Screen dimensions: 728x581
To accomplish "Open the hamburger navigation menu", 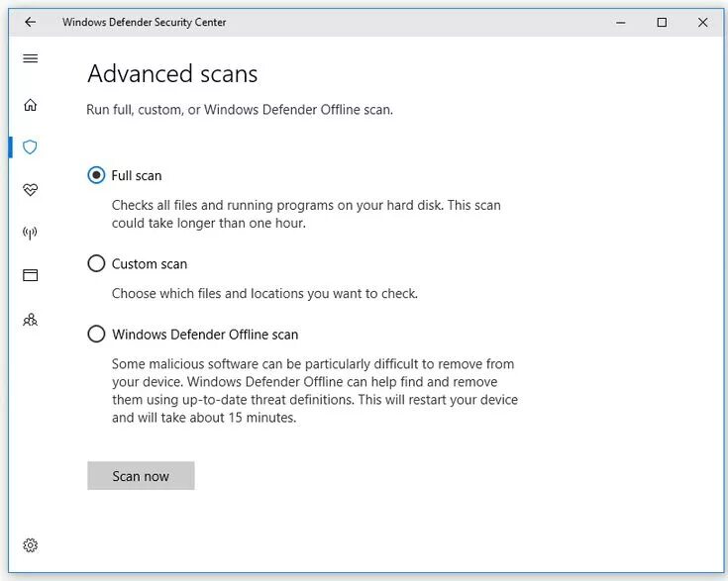I will 30,58.
